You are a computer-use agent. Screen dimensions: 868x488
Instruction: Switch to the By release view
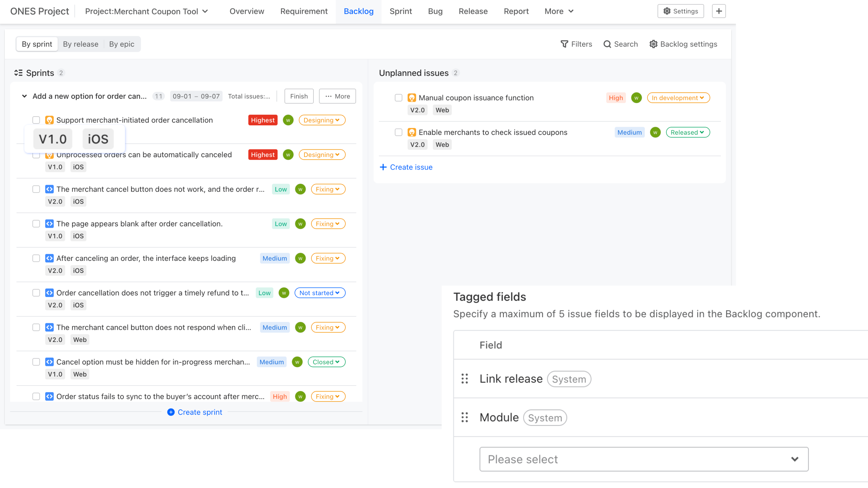80,44
